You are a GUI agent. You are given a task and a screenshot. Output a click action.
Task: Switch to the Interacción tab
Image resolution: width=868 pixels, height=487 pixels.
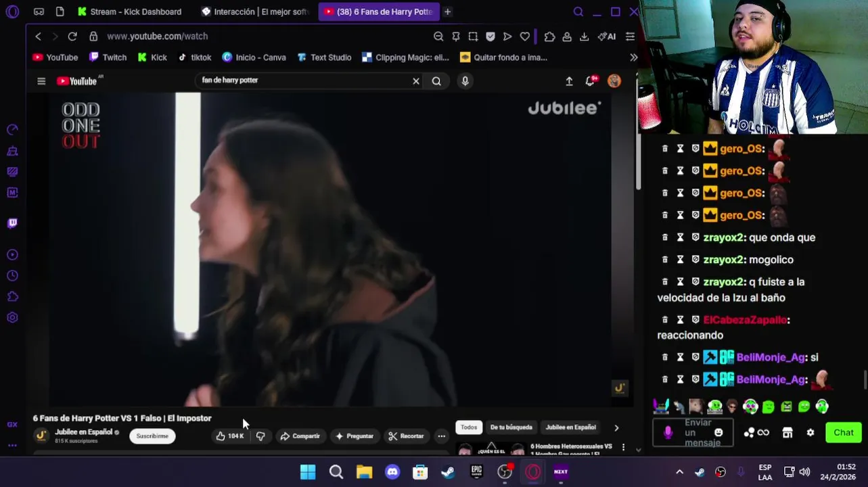[x=255, y=11]
